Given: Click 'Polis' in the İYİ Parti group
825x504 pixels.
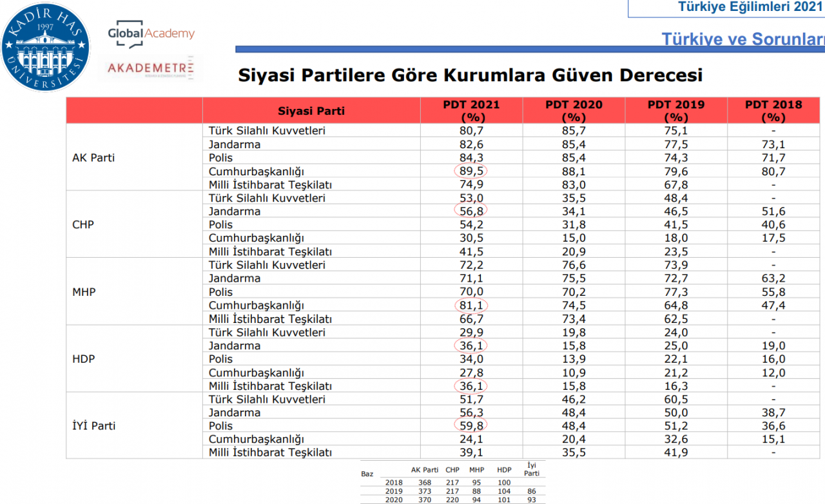Looking at the screenshot, I should [220, 426].
